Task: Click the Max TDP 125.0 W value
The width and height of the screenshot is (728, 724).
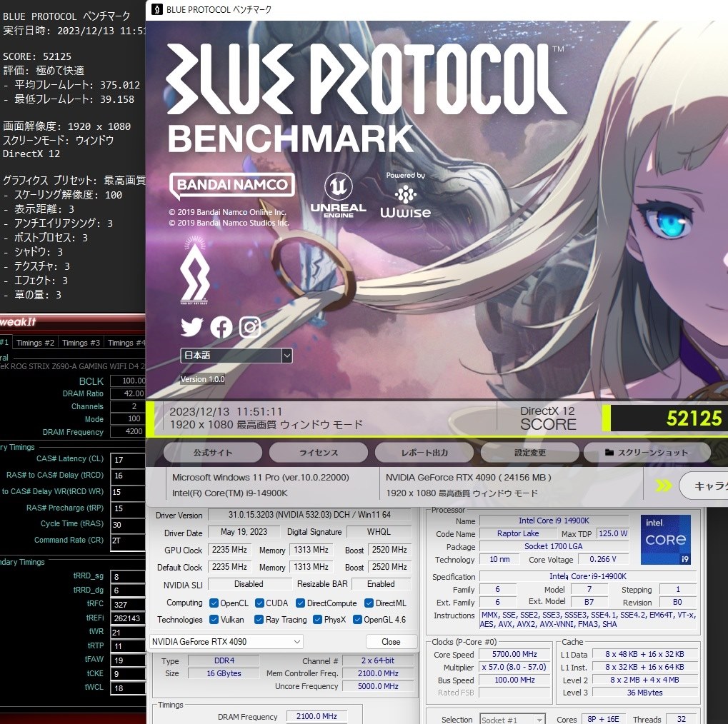Action: 613,534
